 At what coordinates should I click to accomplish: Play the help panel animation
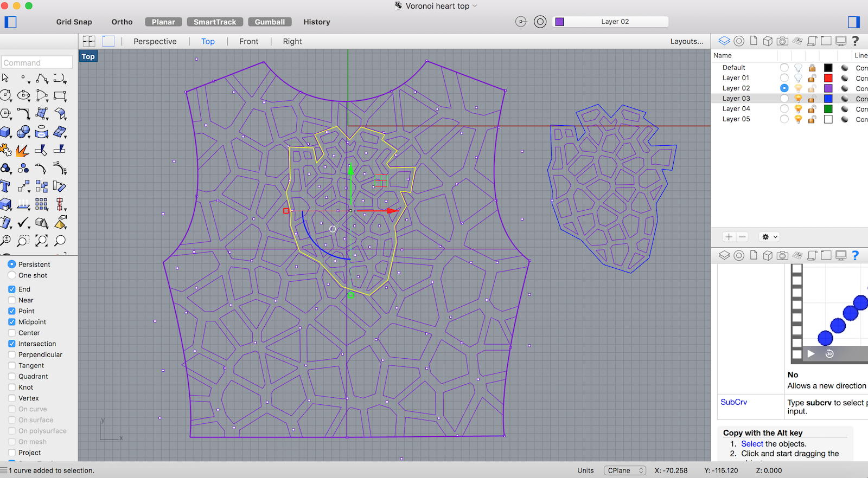(x=811, y=354)
